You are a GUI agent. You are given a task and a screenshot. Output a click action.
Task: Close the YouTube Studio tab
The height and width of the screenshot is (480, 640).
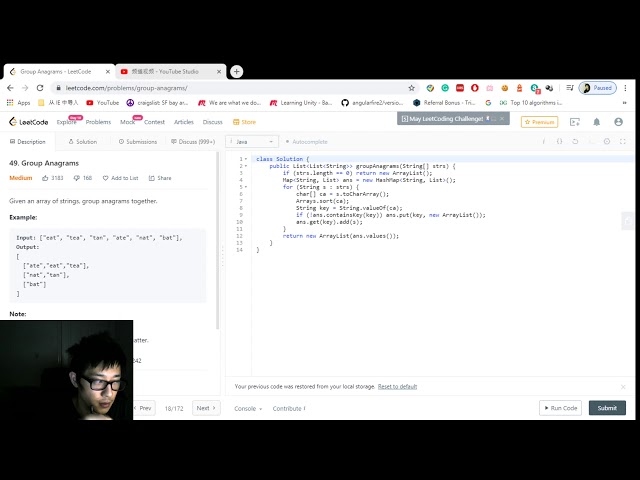pos(219,71)
